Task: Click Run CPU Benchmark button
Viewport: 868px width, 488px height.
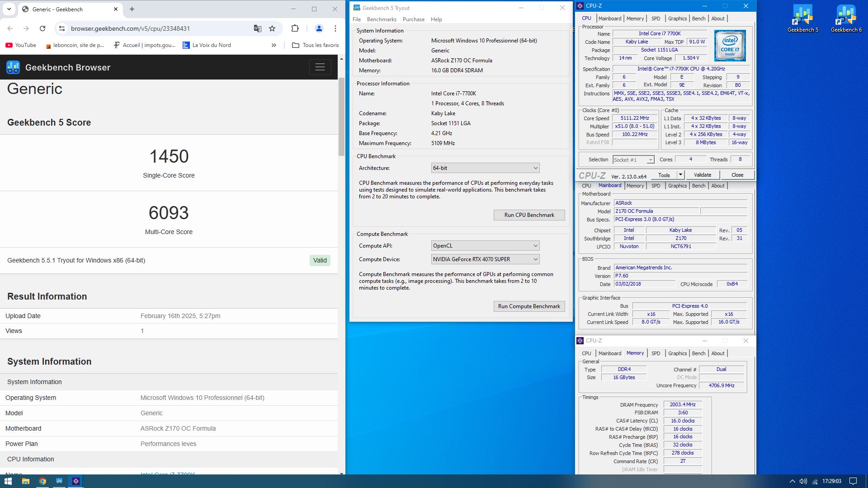Action: click(529, 215)
